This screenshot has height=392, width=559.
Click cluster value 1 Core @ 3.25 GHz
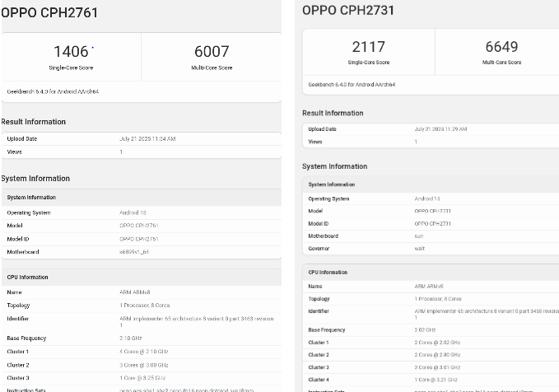(142, 378)
